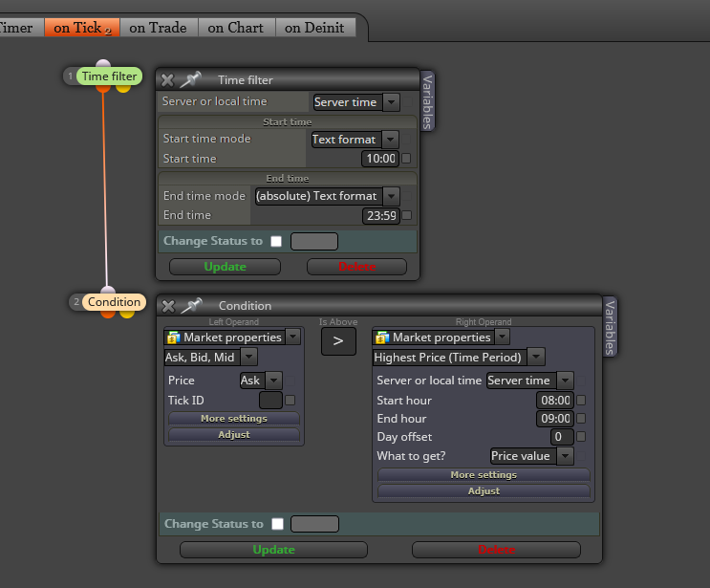
Task: Select the Time filter block node
Action: point(109,76)
